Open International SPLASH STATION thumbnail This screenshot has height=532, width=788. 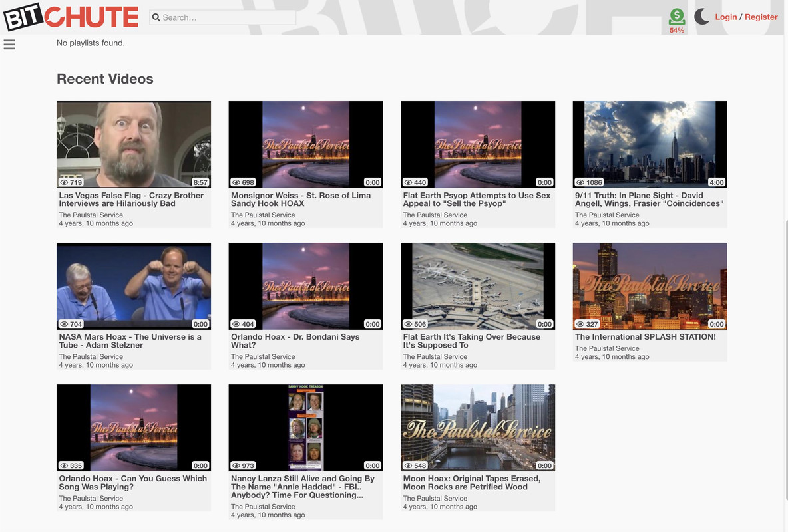coord(650,286)
